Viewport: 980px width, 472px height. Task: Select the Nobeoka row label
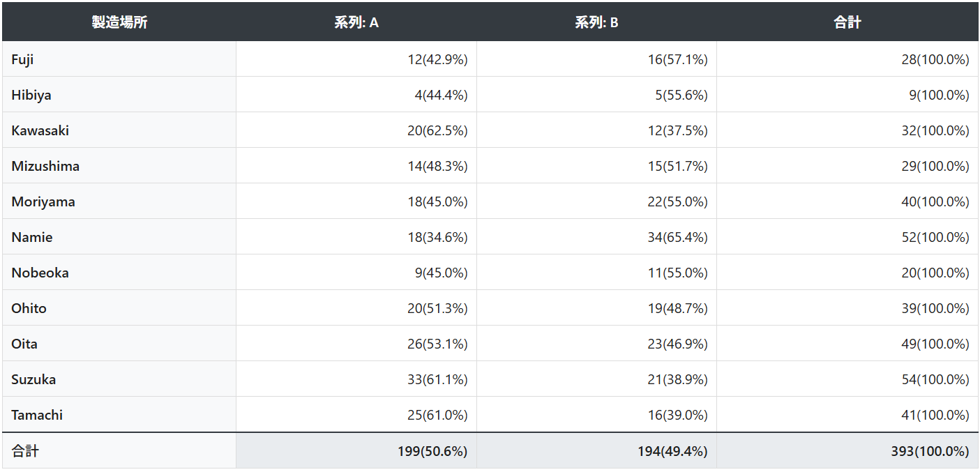(x=40, y=273)
